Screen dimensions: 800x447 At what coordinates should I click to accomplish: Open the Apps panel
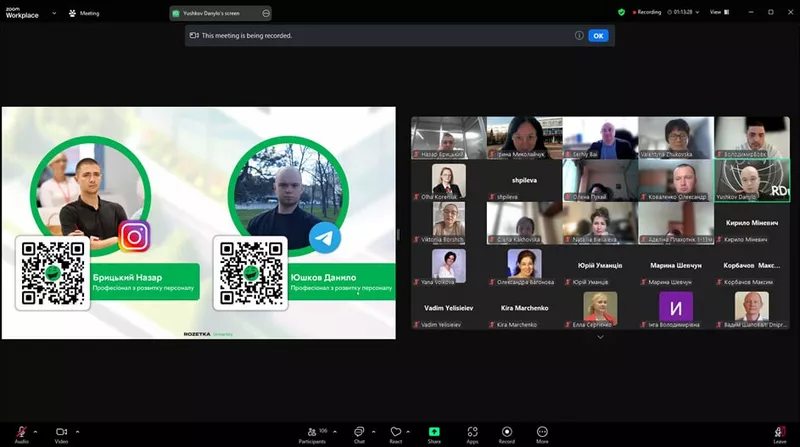(472, 434)
